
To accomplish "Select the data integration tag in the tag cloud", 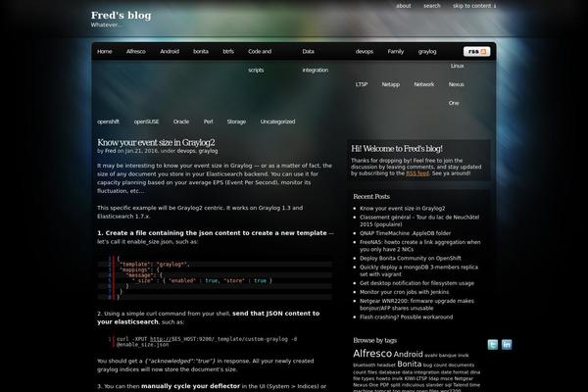I will coord(420,372).
